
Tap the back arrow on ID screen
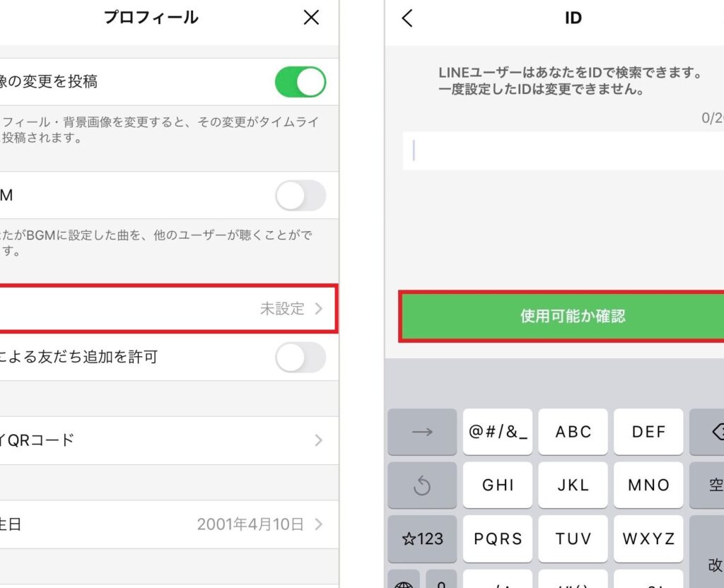[x=407, y=18]
